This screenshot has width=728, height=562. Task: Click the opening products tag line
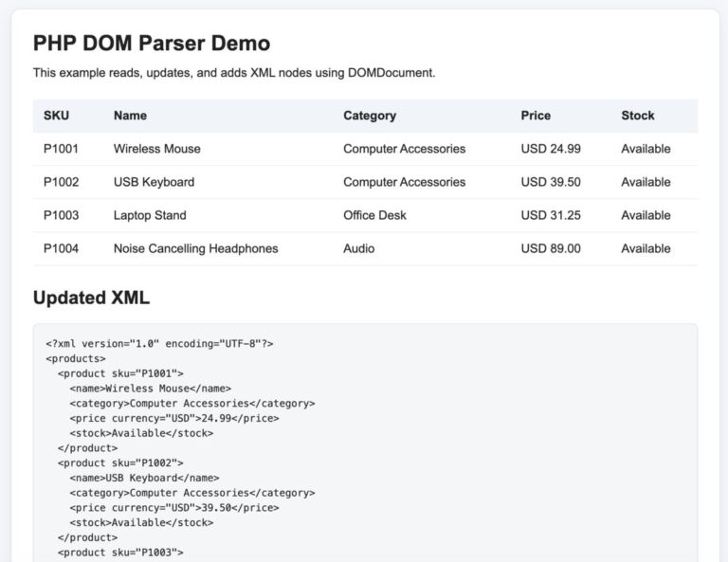[75, 359]
